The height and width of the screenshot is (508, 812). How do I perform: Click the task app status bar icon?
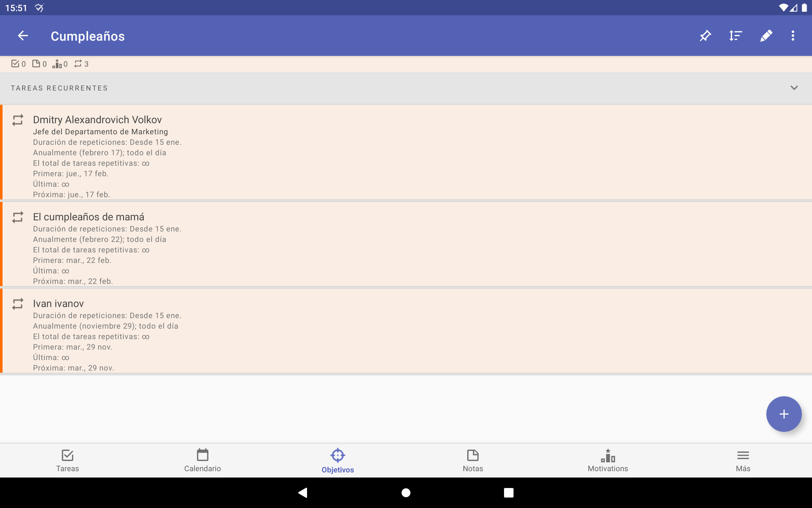pyautogui.click(x=39, y=8)
